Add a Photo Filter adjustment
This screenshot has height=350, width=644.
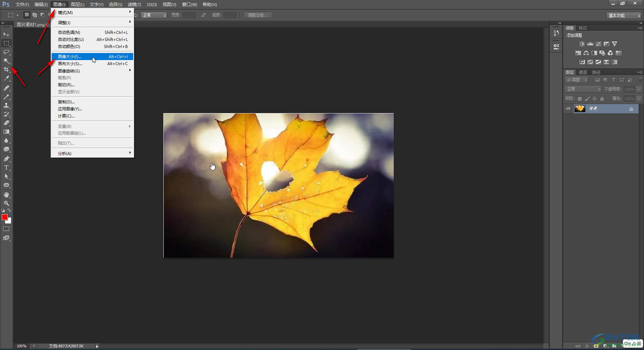602,53
